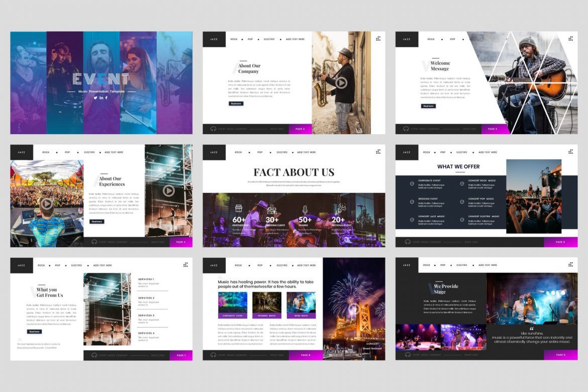The width and height of the screenshot is (588, 392).
Task: Click the wedding couple icon above 30+
Action: coord(271,209)
